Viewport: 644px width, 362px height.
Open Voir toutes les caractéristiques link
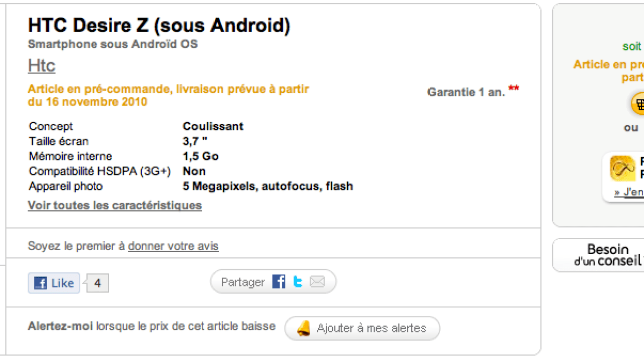[115, 205]
